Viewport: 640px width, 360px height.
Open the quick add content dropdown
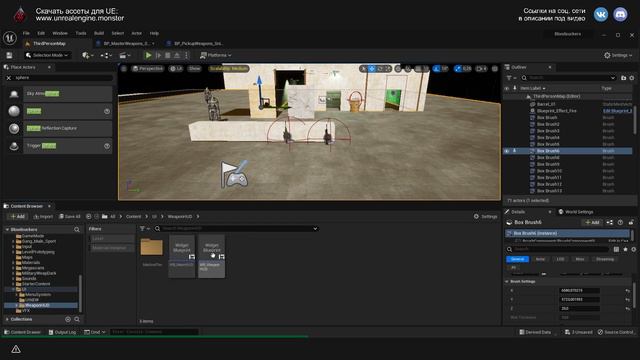88,55
